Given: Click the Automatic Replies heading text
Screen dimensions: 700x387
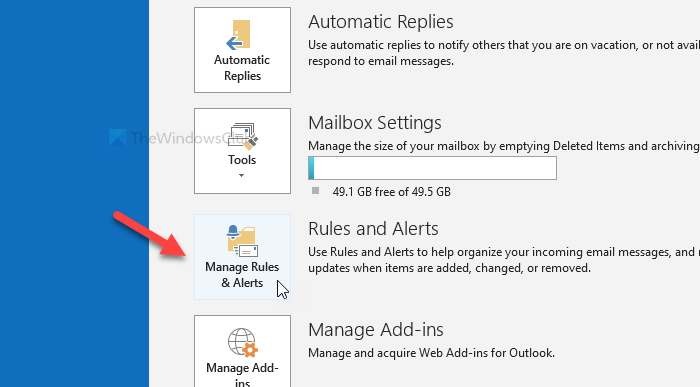Looking at the screenshot, I should [381, 22].
